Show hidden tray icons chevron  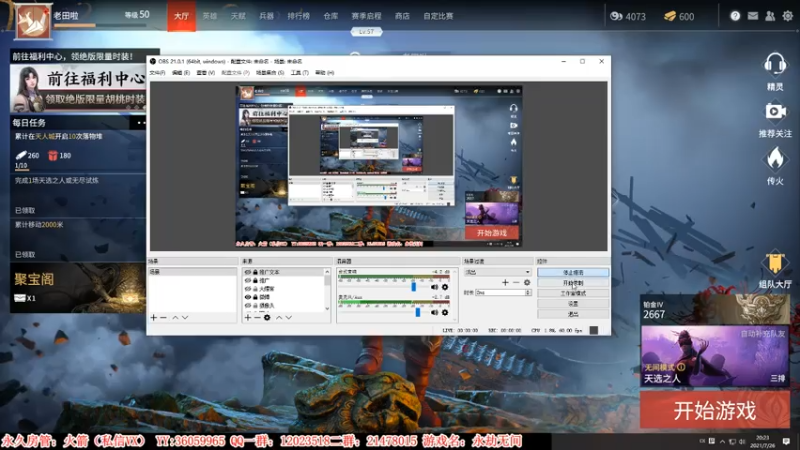coord(722,441)
